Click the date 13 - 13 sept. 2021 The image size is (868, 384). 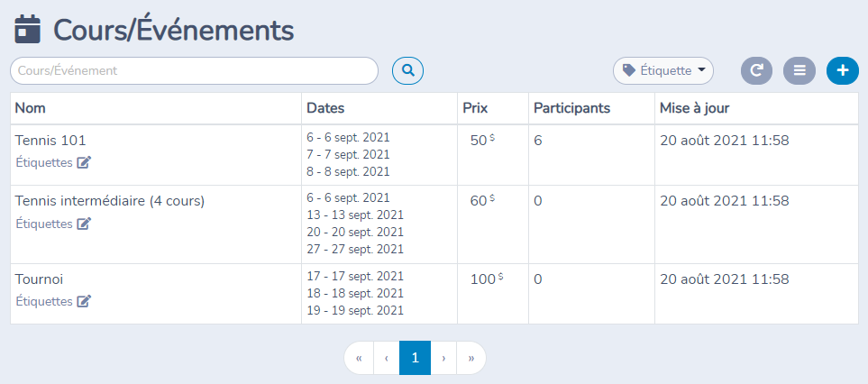click(355, 215)
